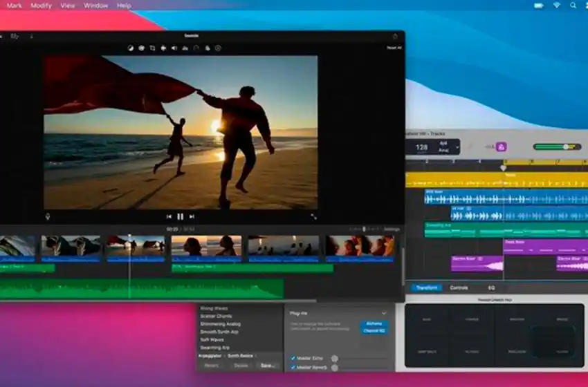Viewport: 588px width, 387px height.
Task: Adjust the green master volume slider
Action: click(565, 147)
